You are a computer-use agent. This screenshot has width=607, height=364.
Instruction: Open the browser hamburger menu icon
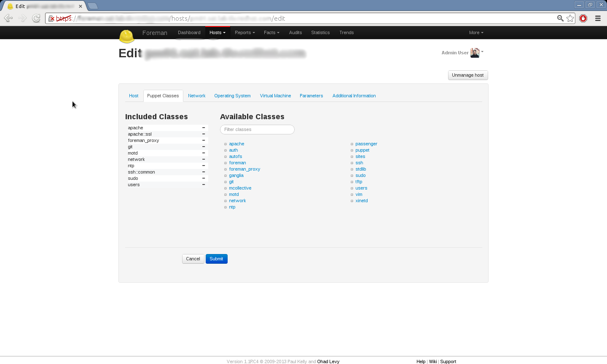coord(598,18)
